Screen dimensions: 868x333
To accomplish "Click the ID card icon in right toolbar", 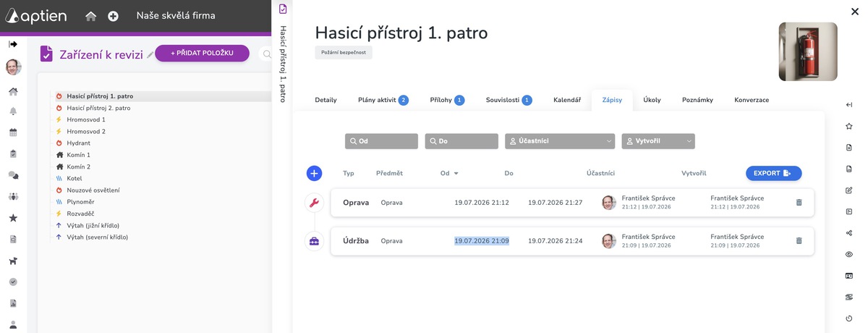I will pos(849,276).
